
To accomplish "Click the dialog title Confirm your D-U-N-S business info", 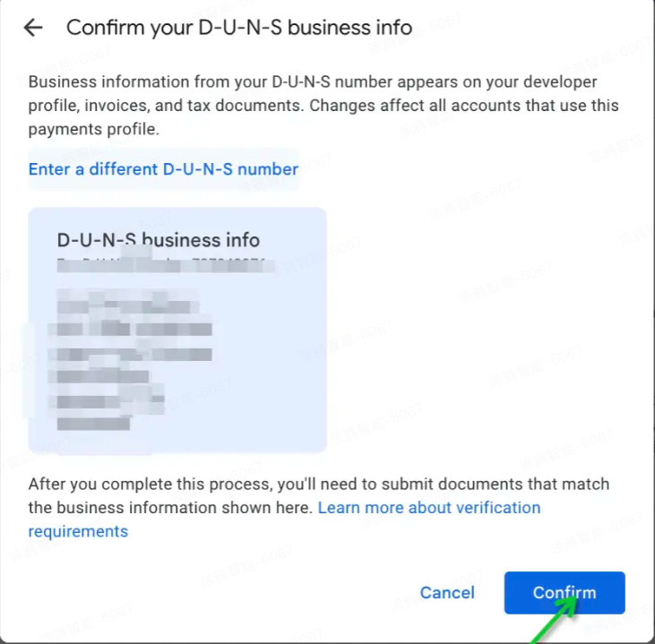I will (x=239, y=28).
